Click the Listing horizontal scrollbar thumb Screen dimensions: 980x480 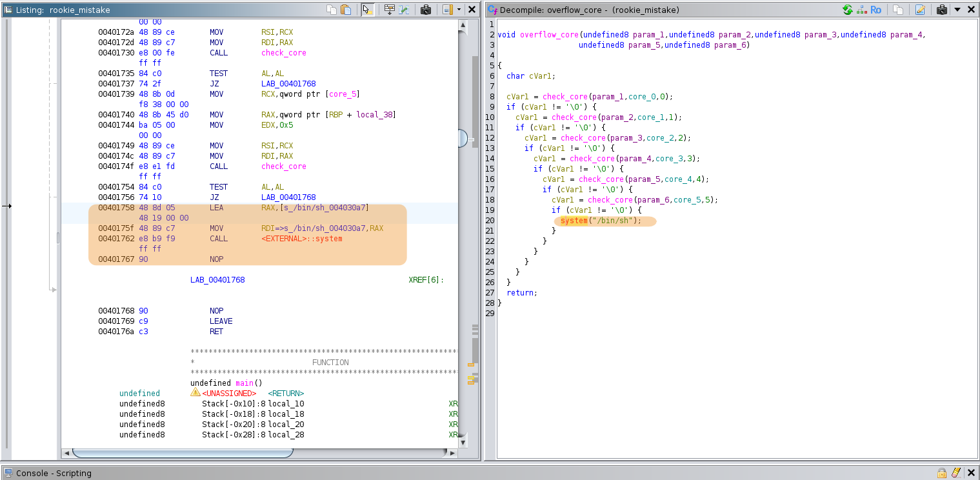point(183,452)
